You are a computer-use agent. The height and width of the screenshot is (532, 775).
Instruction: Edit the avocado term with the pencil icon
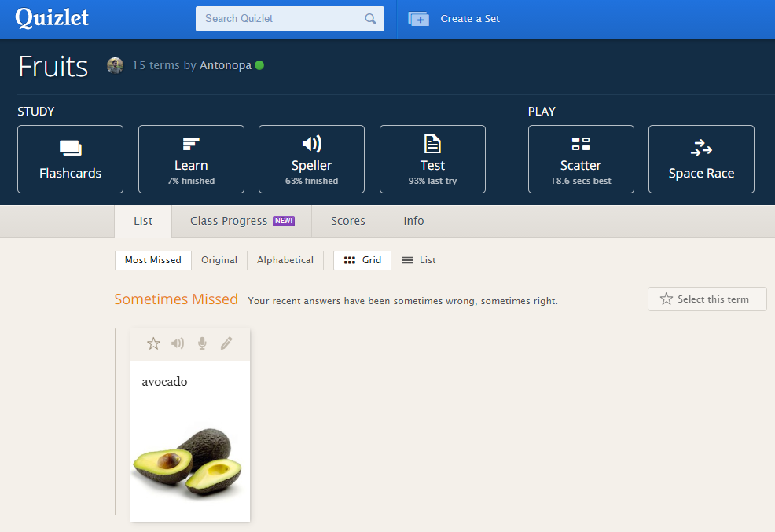tap(227, 343)
